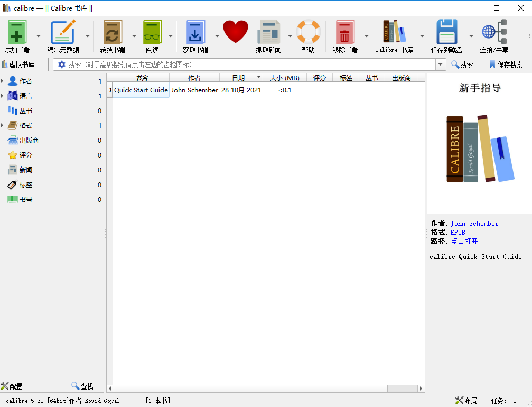Open dropdown arrow next to 添加书籍
The width and height of the screenshot is (532, 407).
[x=39, y=36]
